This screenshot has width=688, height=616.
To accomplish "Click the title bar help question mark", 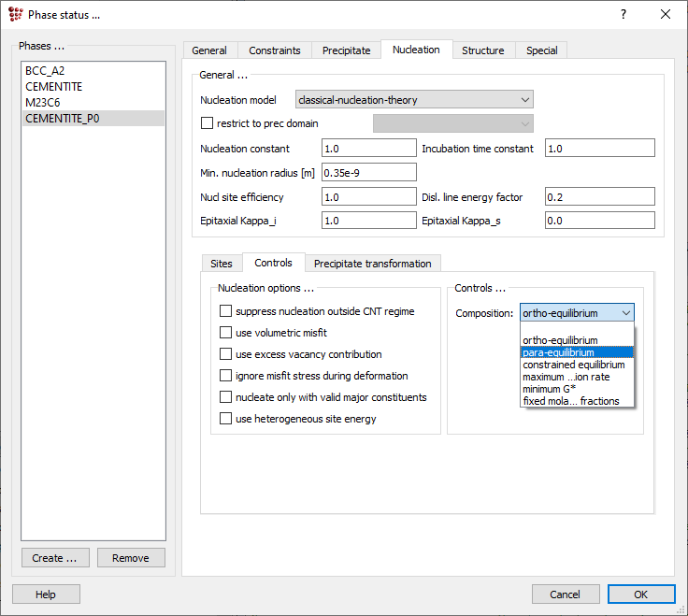I will [623, 14].
